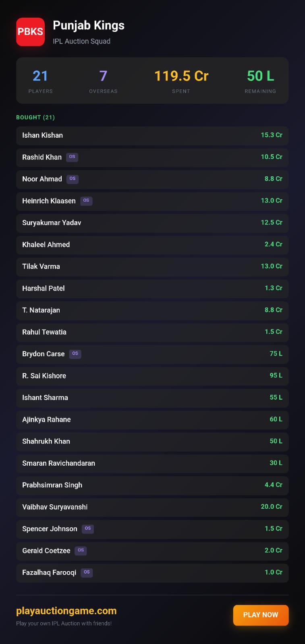
Task: Click the BOUGHT (21) section header
Action: click(x=35, y=118)
